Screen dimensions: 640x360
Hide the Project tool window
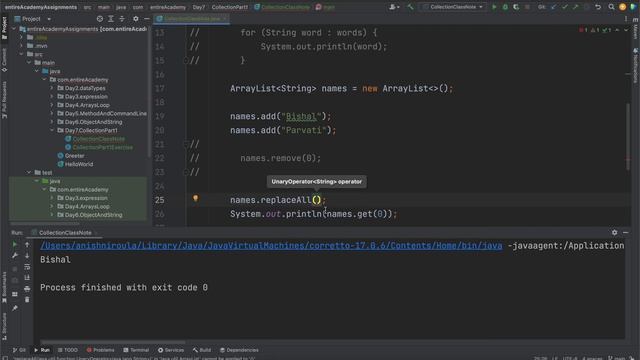pyautogui.click(x=147, y=19)
